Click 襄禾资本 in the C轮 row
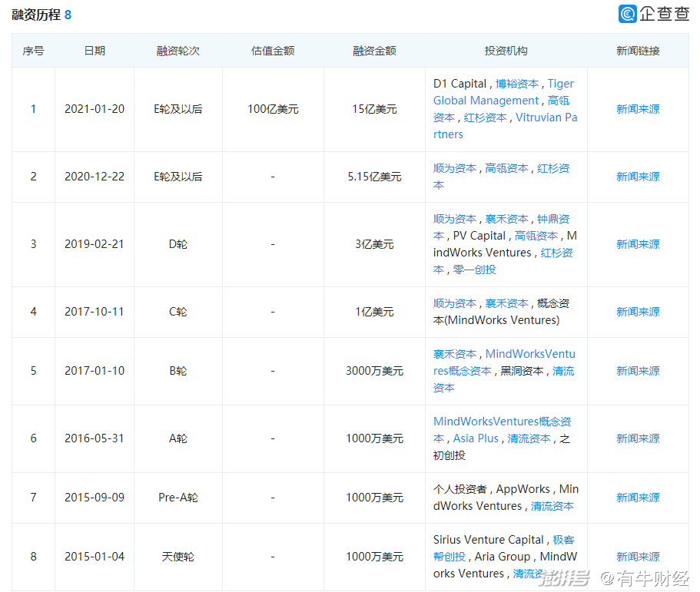This screenshot has width=700, height=592. pyautogui.click(x=506, y=303)
